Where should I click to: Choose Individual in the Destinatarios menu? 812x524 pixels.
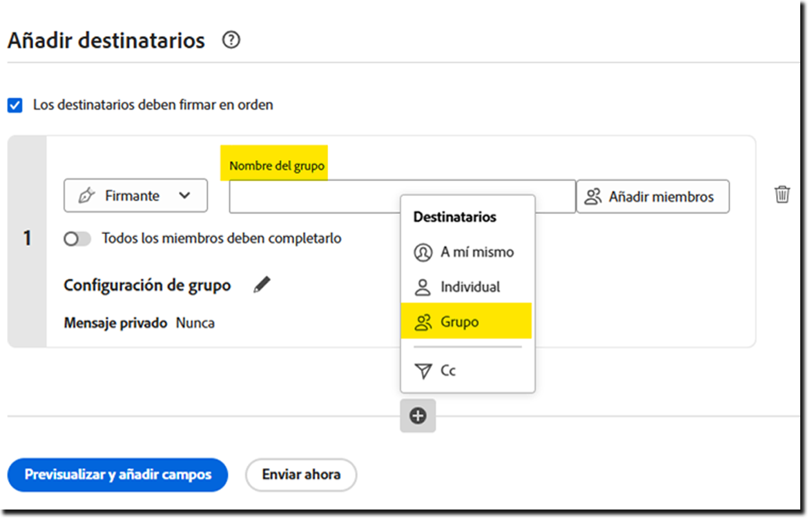point(471,287)
